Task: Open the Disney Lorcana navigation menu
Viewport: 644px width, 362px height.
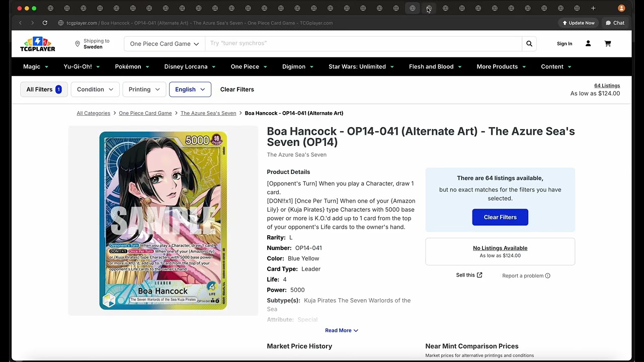Action: (190, 66)
